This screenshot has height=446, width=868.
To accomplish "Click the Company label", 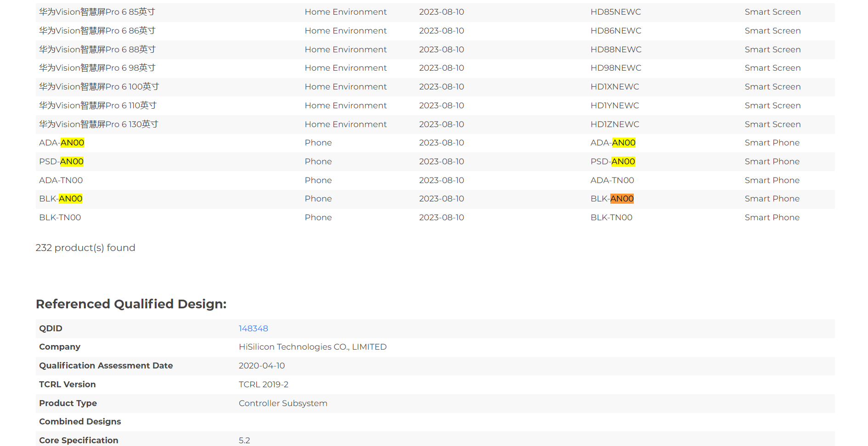I will tap(60, 347).
